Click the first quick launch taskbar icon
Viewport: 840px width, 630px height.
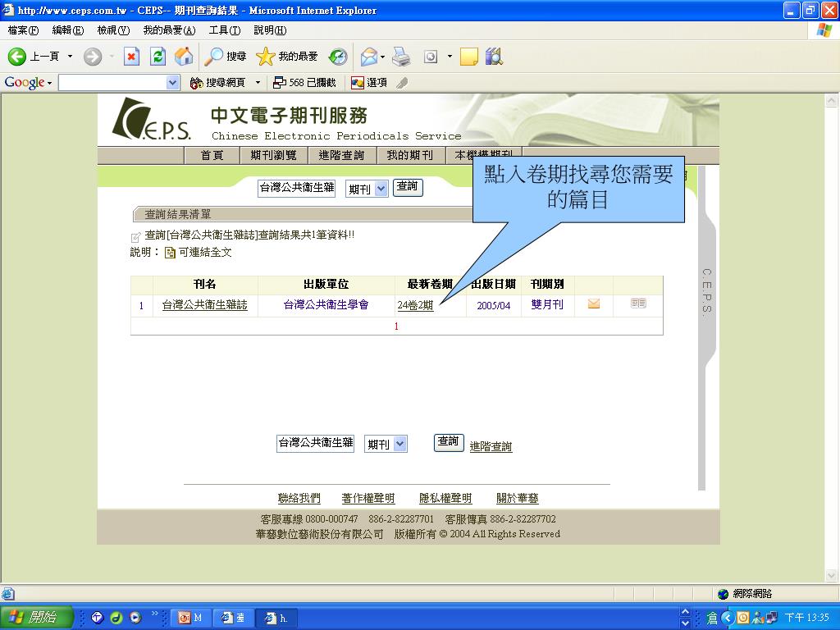pos(97,618)
